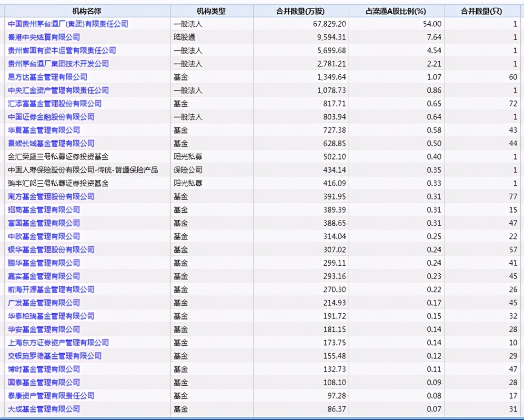The image size is (524, 420).
Task: Click the 广发基金管理有限公司 link
Action: pyautogui.click(x=44, y=303)
